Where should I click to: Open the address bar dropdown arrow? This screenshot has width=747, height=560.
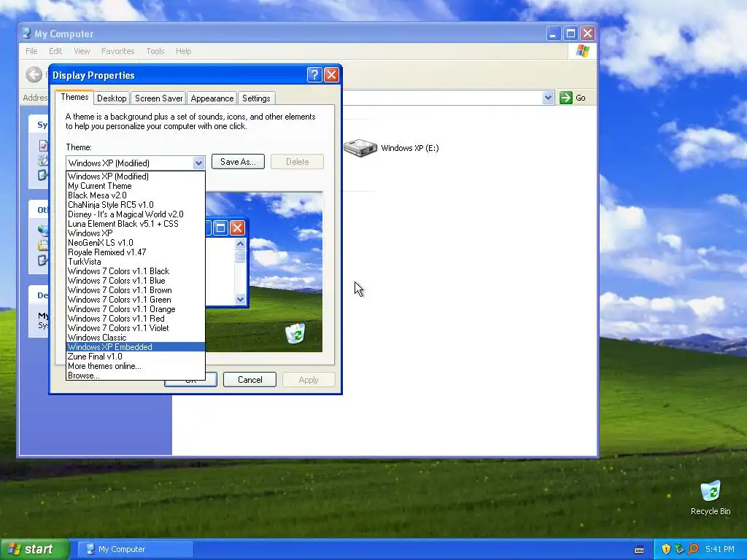click(x=548, y=98)
